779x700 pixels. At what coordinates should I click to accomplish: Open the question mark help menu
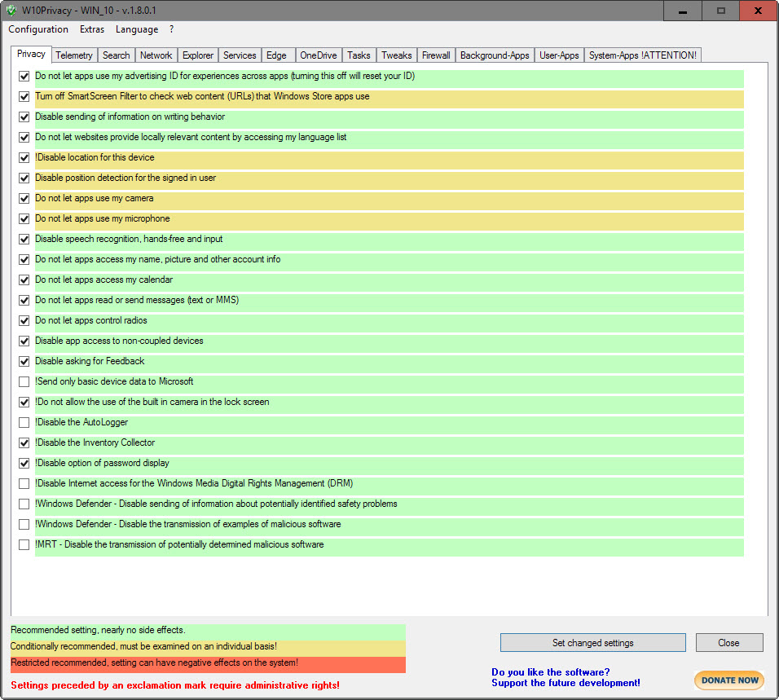pyautogui.click(x=171, y=29)
